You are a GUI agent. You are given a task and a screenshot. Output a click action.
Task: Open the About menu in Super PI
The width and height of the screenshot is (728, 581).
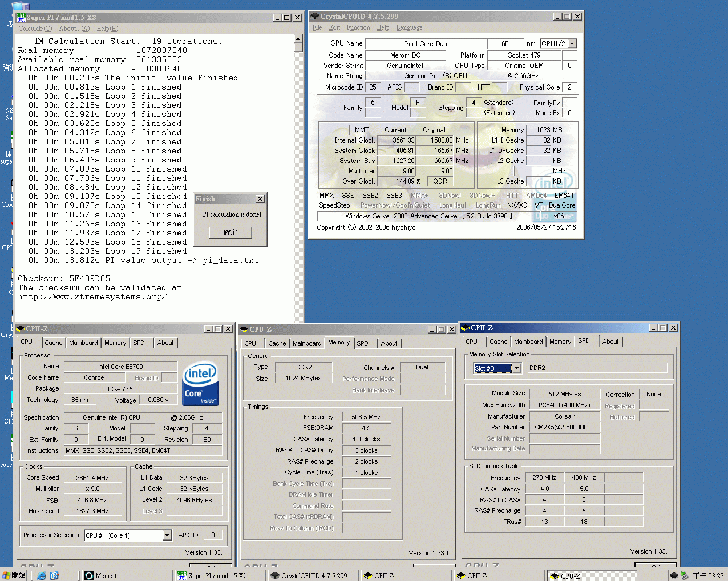coord(74,29)
